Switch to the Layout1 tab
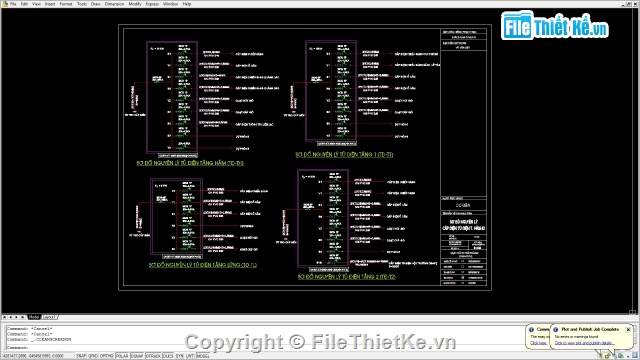The image size is (640, 360). pos(49,317)
